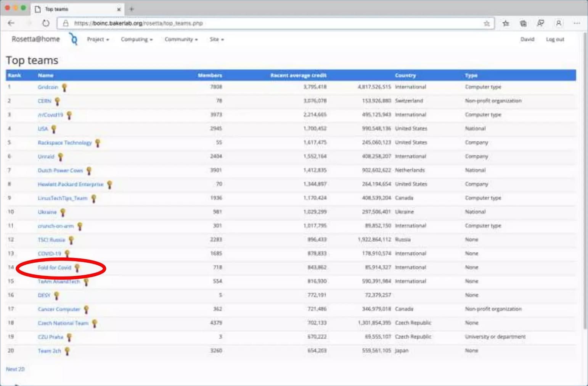Open the browser settings ellipsis menu
Screen dimensions: 588x386
click(577, 23)
